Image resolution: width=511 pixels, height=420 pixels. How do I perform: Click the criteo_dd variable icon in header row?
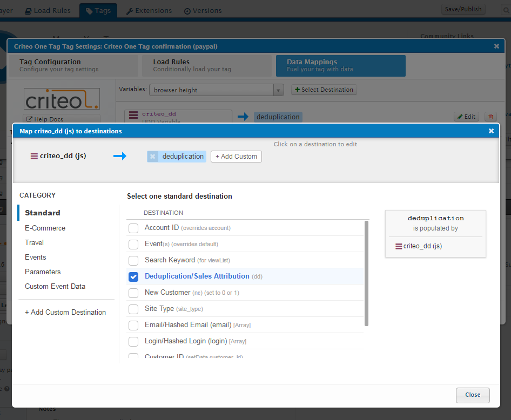pyautogui.click(x=34, y=156)
